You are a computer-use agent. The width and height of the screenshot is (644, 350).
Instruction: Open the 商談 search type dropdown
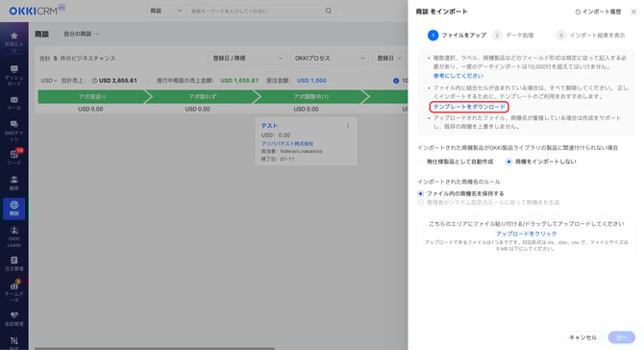point(165,11)
